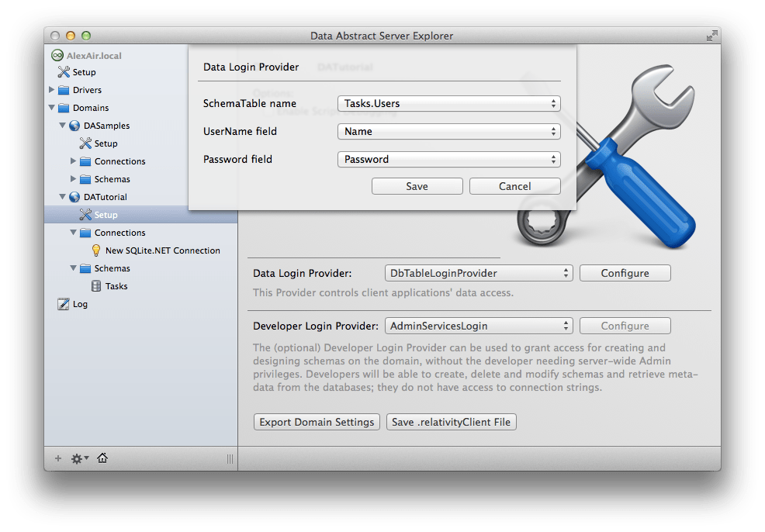Click Configure next to DbTableLoginProvider
This screenshot has height=532, width=765.
click(x=625, y=273)
